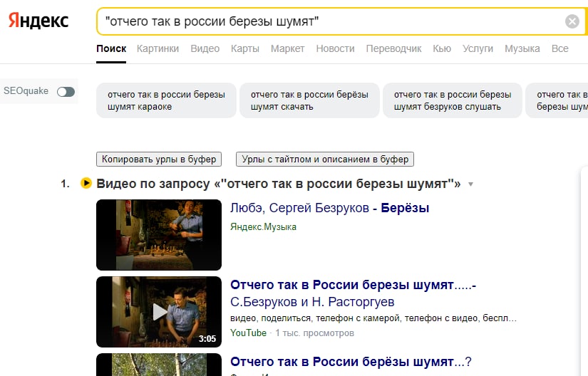Select the suggestion ending in 'шумят караоке'
Image resolution: width=588 pixels, height=376 pixels.
pos(166,100)
